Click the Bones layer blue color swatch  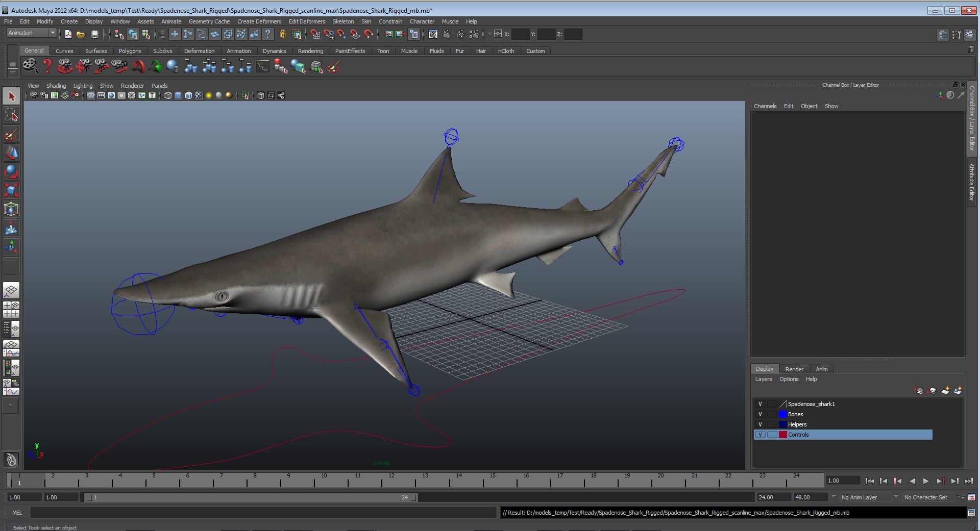[782, 414]
